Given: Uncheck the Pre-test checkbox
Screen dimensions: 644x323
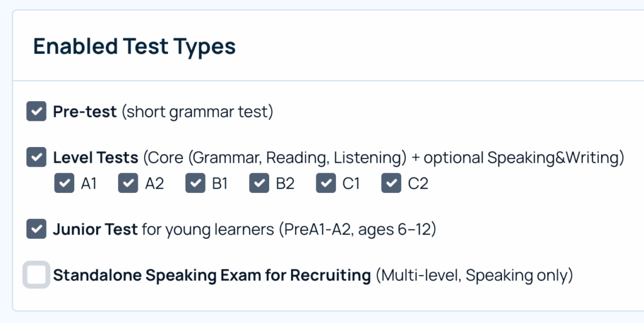Looking at the screenshot, I should (x=36, y=111).
